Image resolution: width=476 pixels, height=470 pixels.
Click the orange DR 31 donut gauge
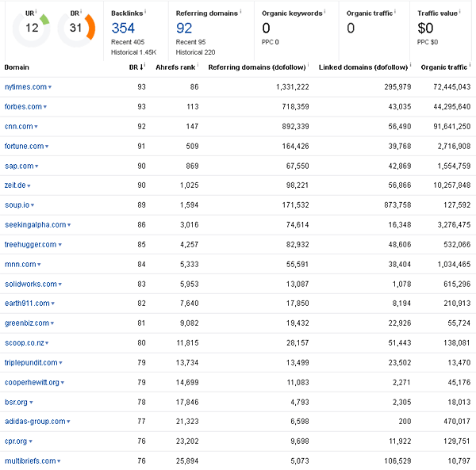77,29
